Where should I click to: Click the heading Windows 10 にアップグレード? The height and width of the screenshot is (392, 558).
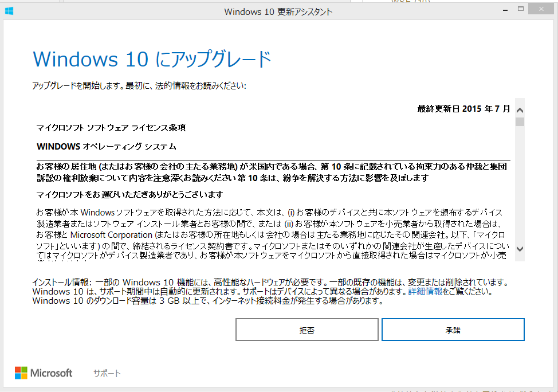click(x=152, y=59)
